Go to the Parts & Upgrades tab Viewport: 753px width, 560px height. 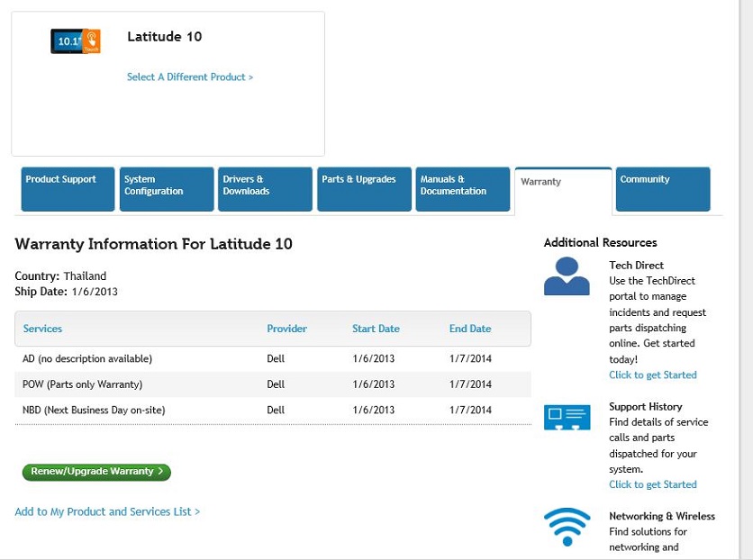click(364, 189)
